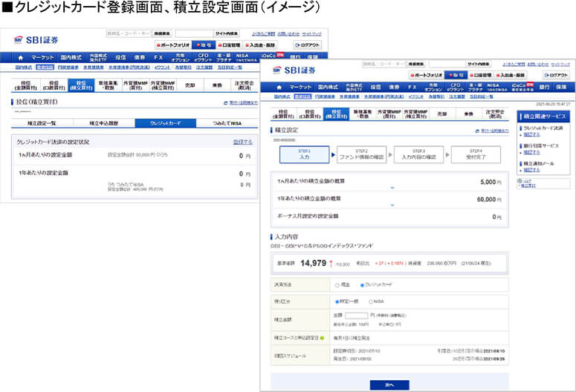Click the stock search input field in left window

tap(129, 33)
